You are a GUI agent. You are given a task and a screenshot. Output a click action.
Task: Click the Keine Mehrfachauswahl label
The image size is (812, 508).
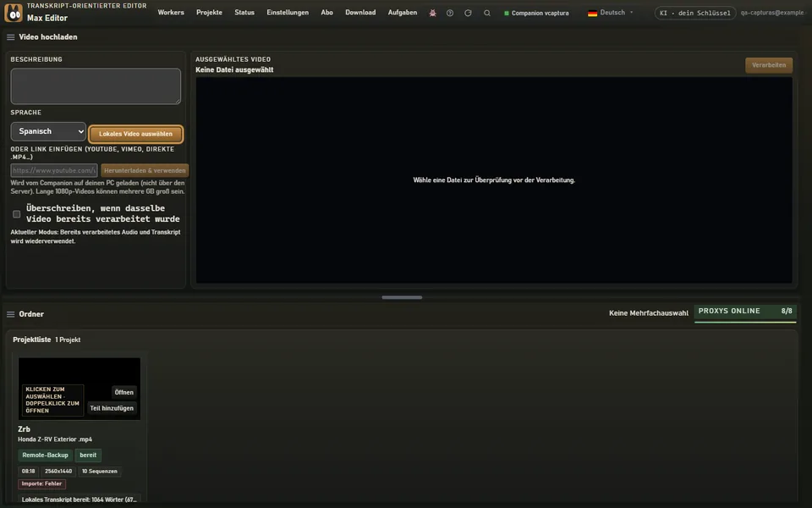(x=649, y=313)
